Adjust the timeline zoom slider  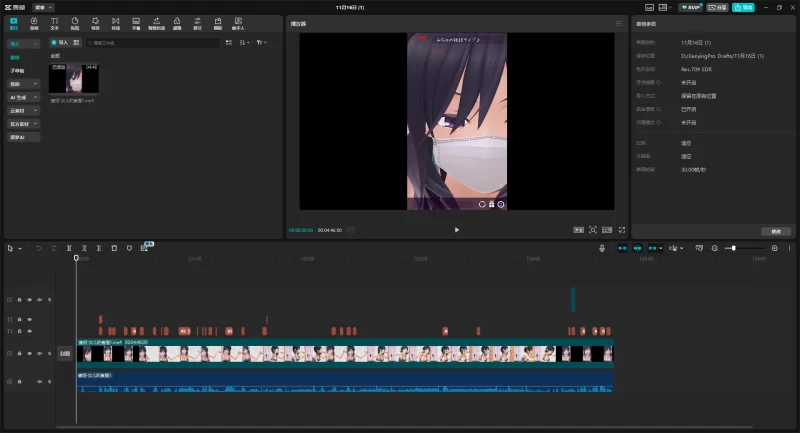735,247
